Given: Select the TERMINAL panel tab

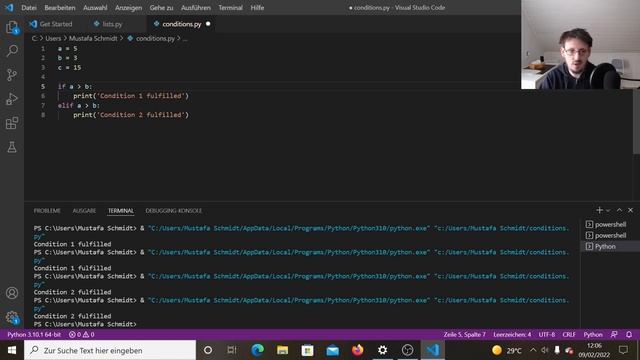Looking at the screenshot, I should [x=121, y=211].
